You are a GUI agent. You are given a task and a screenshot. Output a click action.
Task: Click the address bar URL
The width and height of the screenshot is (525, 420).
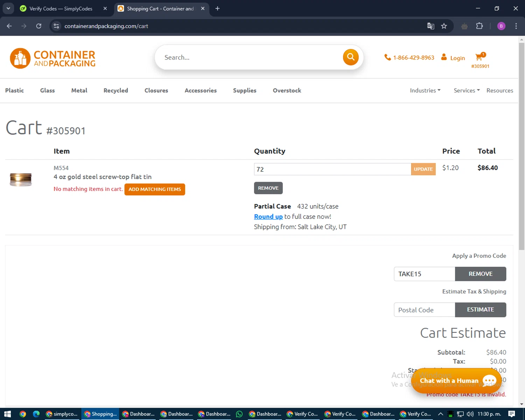(106, 26)
